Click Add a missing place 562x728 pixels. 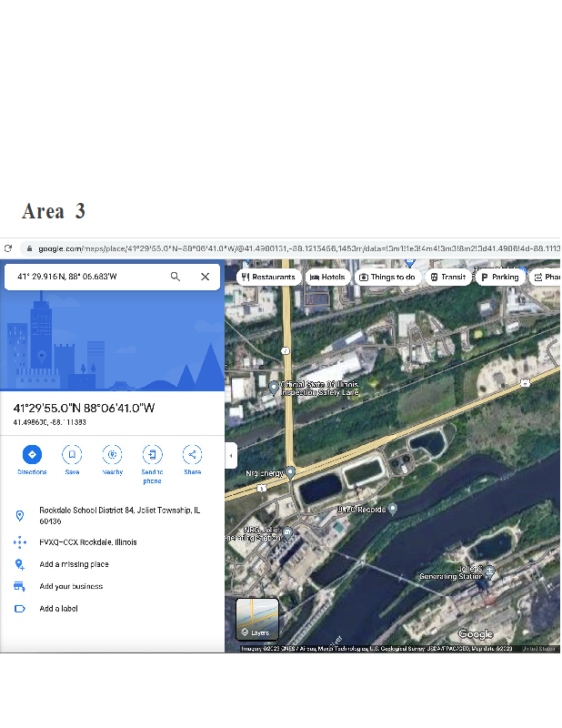[74, 564]
